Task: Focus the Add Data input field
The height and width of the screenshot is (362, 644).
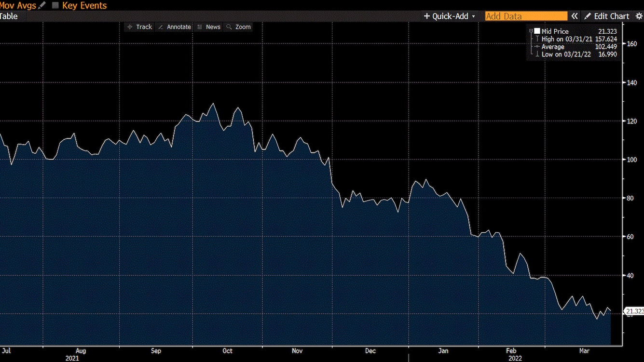Action: 526,16
